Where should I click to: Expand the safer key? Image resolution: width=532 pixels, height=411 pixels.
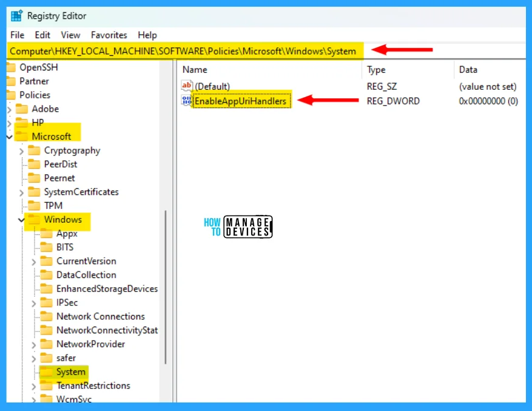pos(34,359)
